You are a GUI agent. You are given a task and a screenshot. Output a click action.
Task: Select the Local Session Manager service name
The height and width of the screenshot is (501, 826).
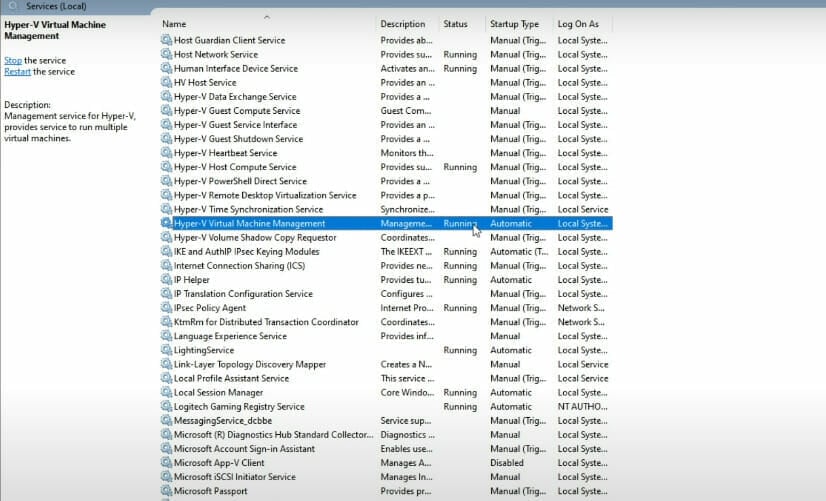coord(218,393)
